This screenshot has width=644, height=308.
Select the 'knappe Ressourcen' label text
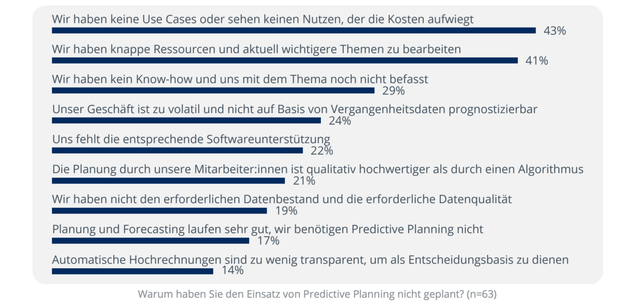click(x=257, y=49)
